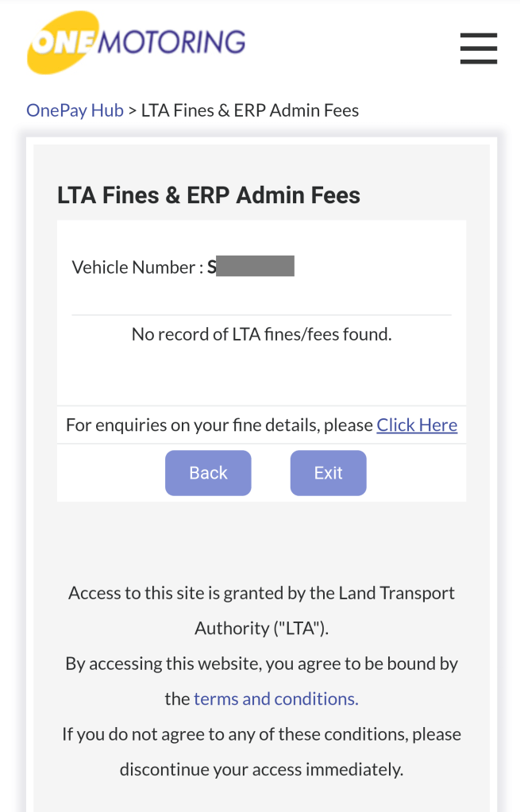
Task: Click the No record of LTA fines message
Action: pos(261,334)
